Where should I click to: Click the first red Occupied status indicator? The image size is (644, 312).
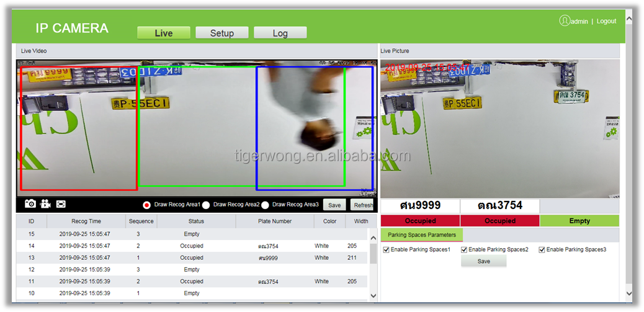420,220
